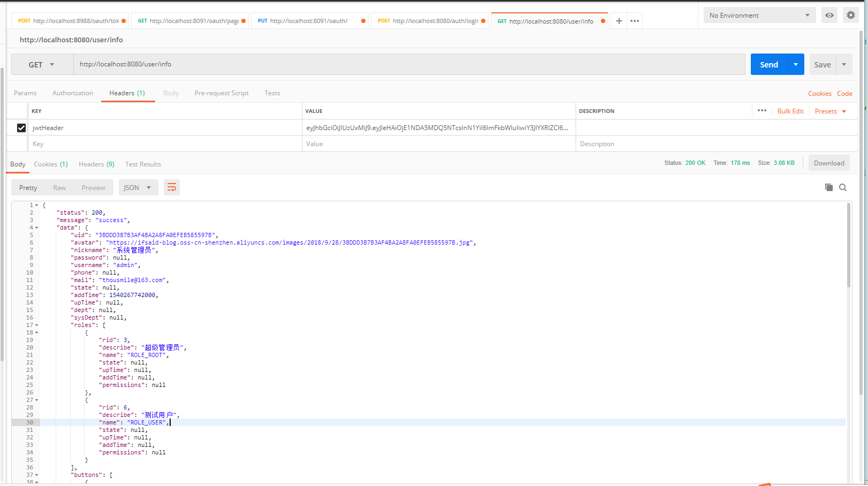Search within response body icon
Image resolution: width=868 pixels, height=486 pixels.
point(843,187)
